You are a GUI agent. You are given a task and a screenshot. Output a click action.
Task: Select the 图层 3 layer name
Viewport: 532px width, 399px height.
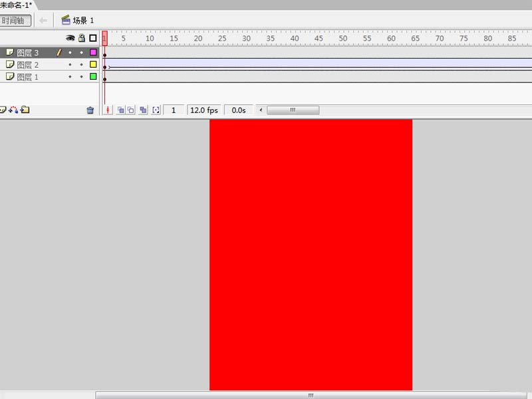(x=28, y=53)
